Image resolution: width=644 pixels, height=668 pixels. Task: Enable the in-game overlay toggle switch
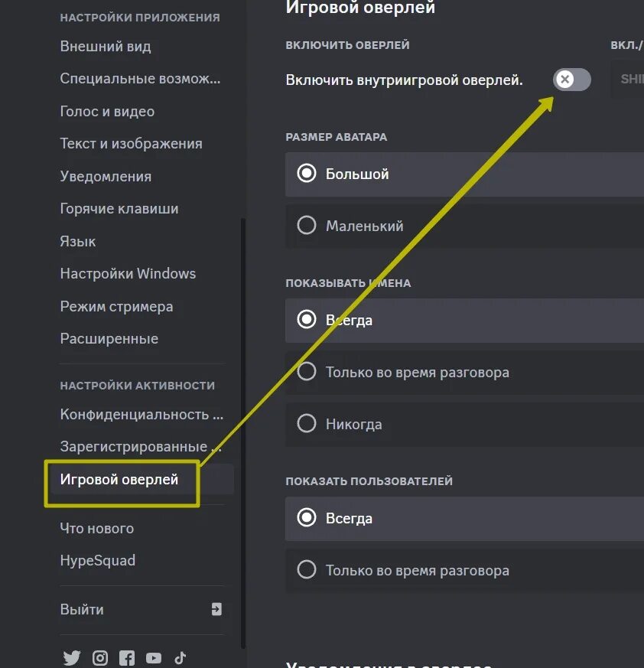pos(572,80)
